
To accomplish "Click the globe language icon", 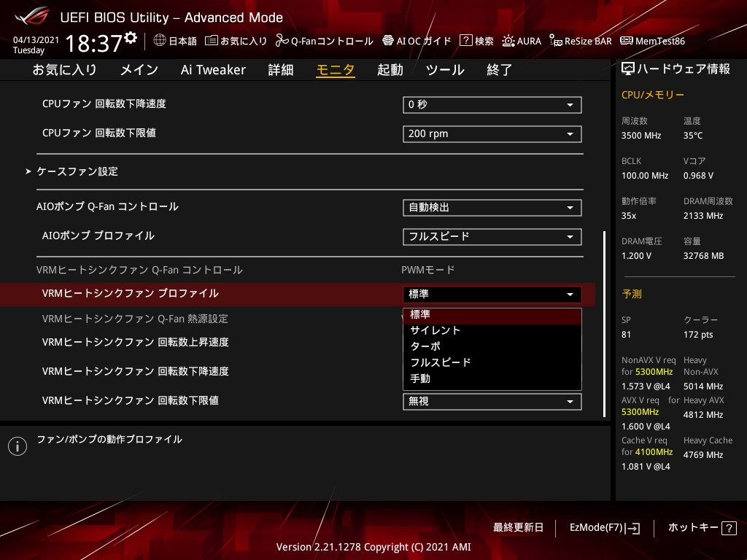I will [x=160, y=41].
